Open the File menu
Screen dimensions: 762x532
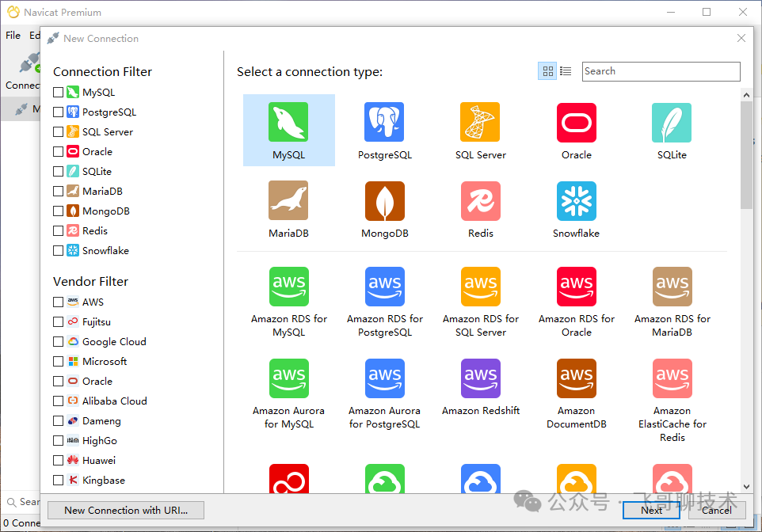(x=13, y=35)
